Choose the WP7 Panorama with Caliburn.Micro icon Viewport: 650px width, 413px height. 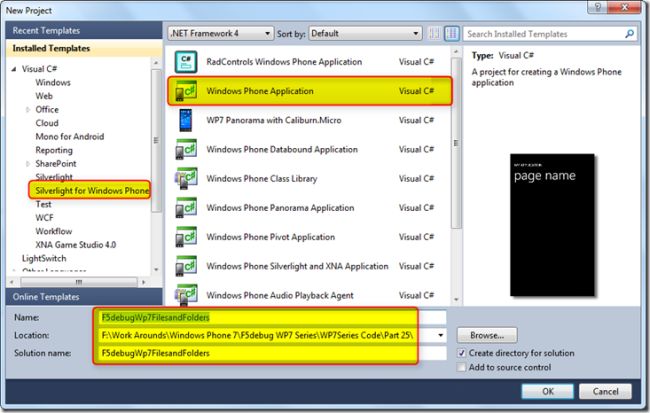(185, 120)
